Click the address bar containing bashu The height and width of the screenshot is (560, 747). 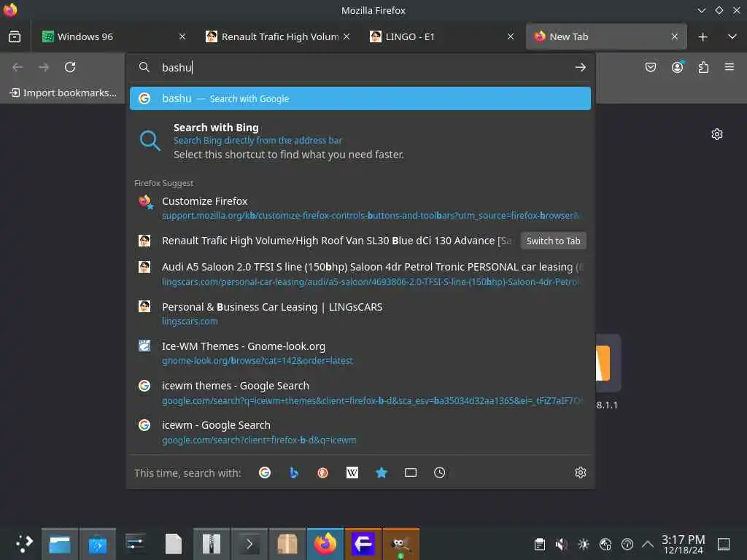(360, 68)
